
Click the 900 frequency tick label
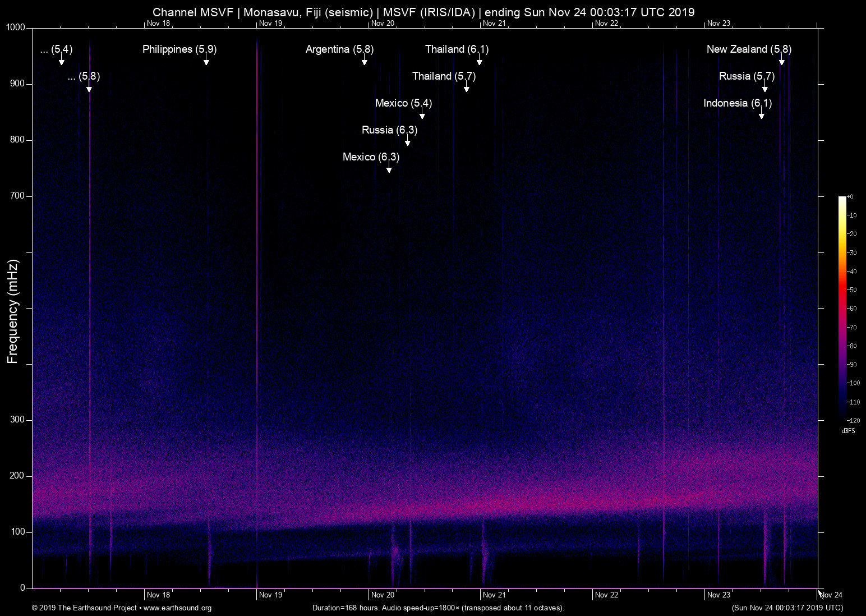(x=17, y=84)
